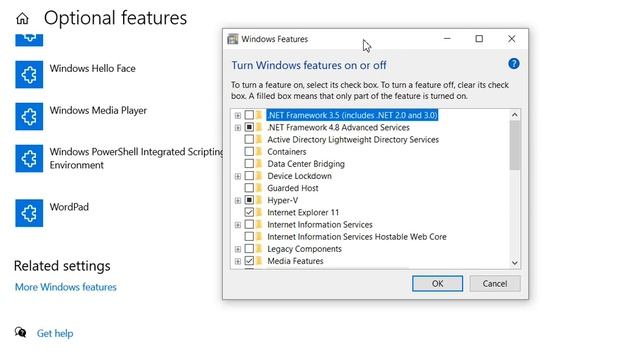
Task: Enable the Guarded Host checkbox
Action: (x=249, y=188)
